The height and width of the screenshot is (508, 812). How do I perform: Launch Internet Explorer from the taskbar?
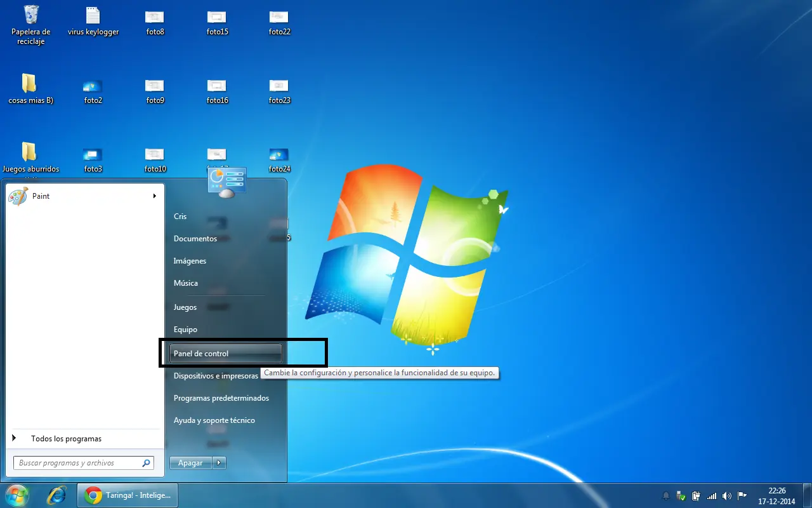click(56, 495)
